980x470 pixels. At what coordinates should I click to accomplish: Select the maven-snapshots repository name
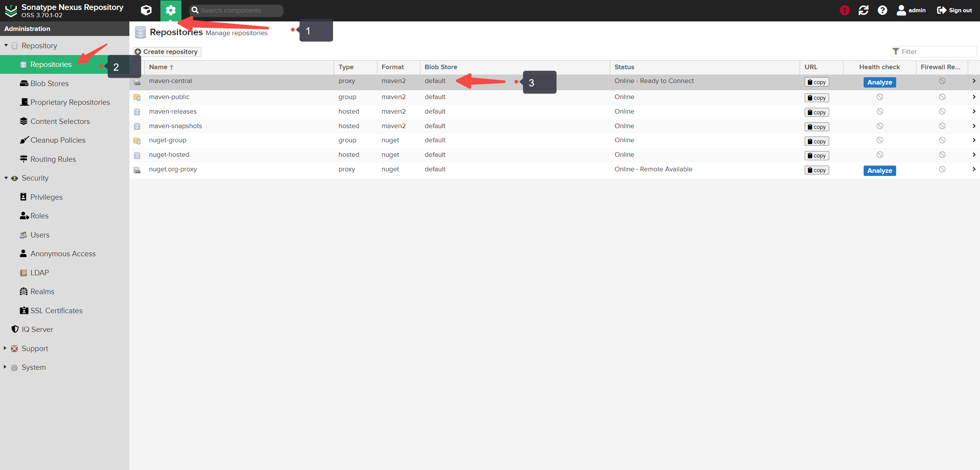coord(175,126)
